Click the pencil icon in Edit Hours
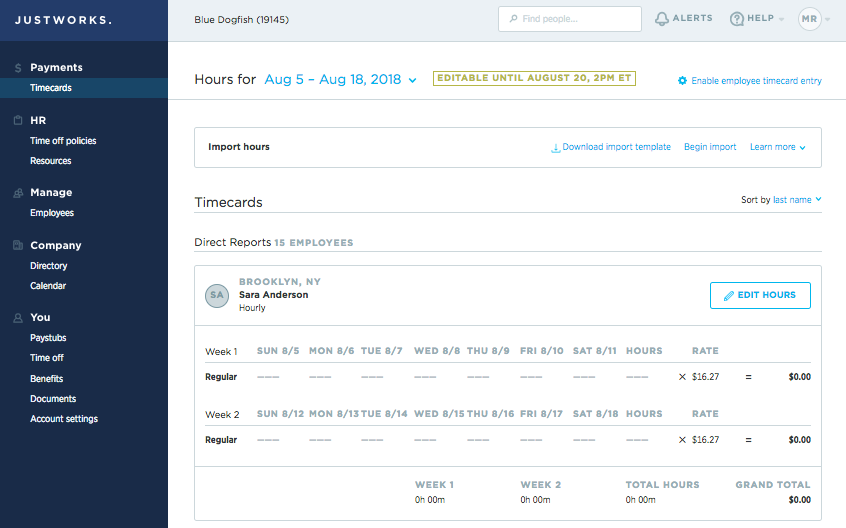 coord(728,296)
